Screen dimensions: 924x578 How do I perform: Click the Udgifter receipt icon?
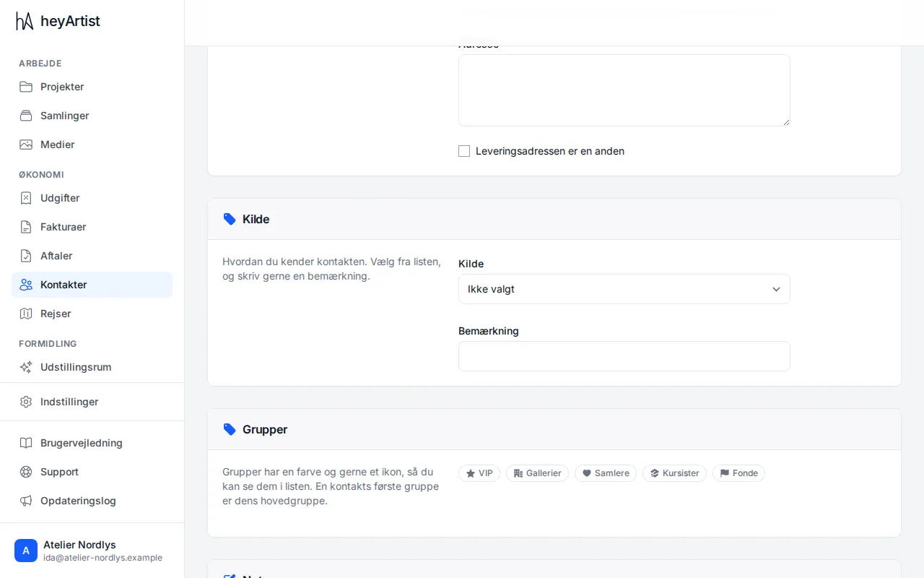coord(26,198)
